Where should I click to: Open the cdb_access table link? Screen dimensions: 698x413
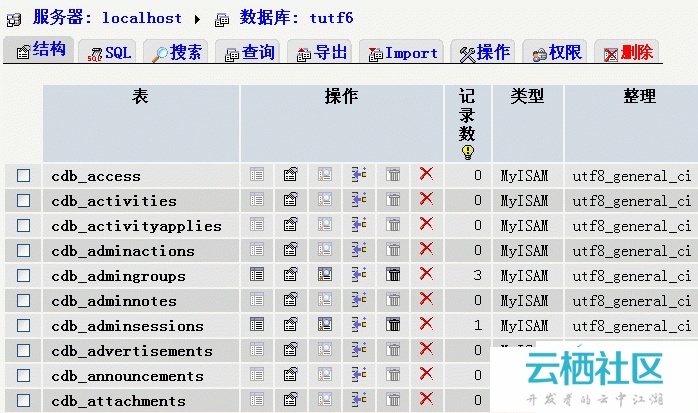(96, 177)
